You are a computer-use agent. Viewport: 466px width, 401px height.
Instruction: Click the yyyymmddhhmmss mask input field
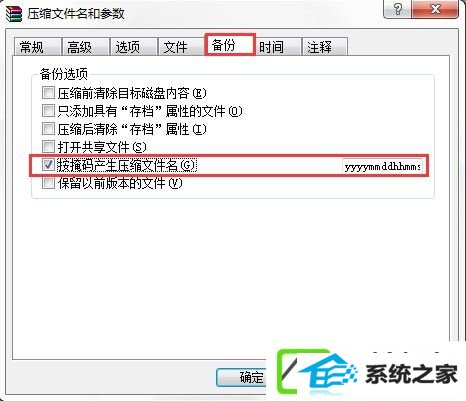point(383,166)
